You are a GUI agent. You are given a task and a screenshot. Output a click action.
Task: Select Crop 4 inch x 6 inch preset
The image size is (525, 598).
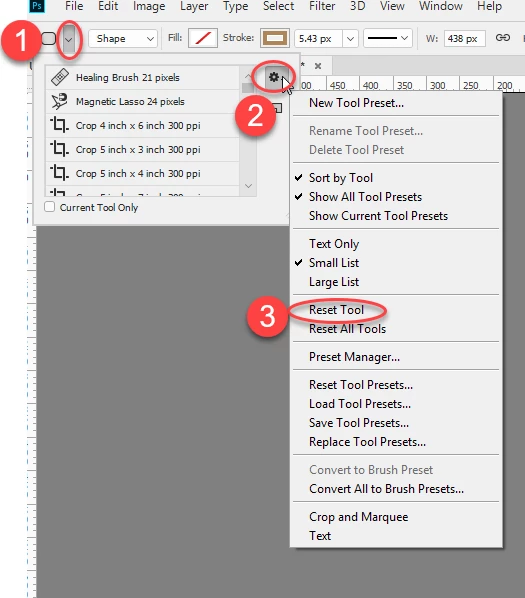tap(143, 125)
